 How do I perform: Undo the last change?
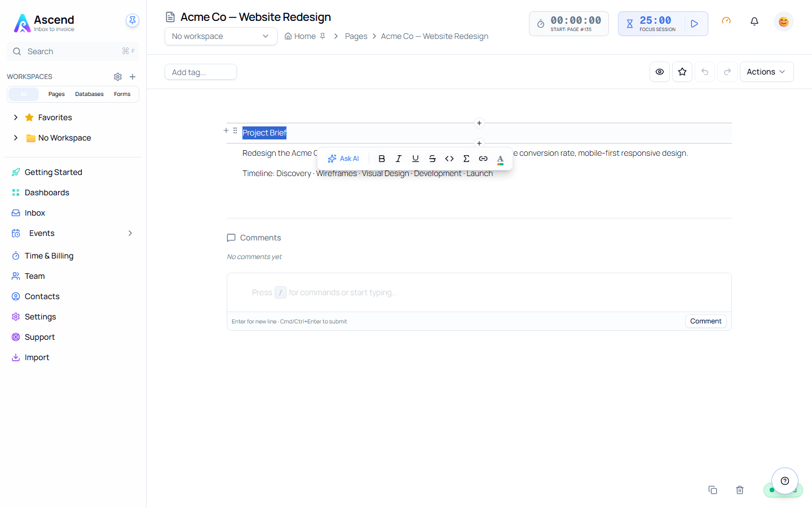point(705,72)
